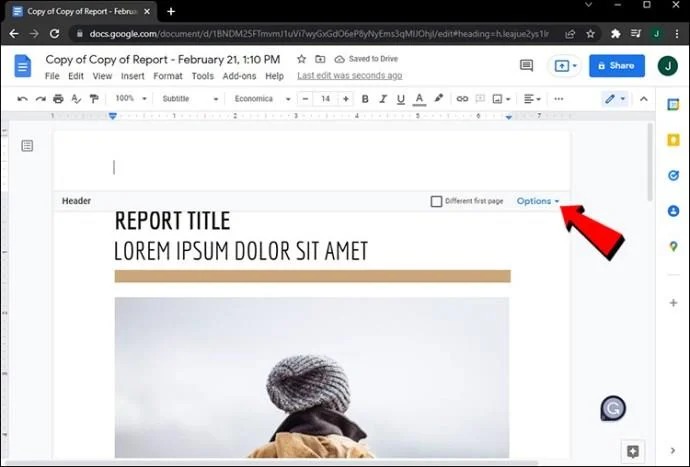Click the Insert link icon
Image resolution: width=690 pixels, height=467 pixels.
[462, 99]
